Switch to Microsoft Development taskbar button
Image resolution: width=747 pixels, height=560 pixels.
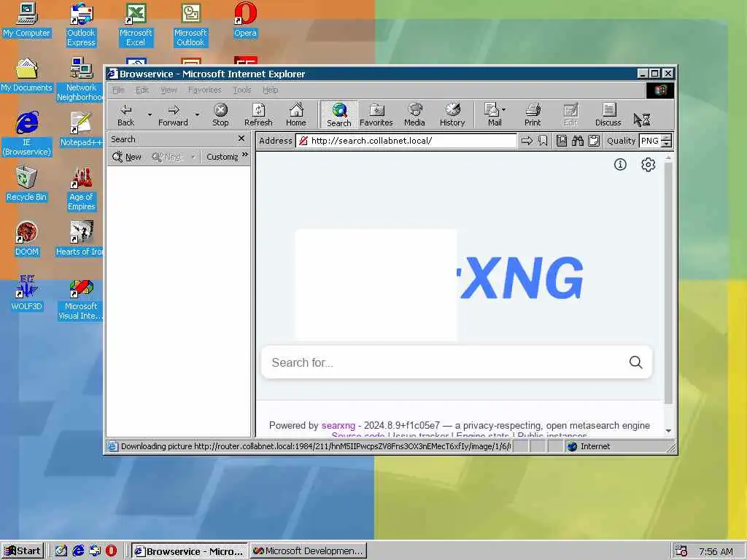coord(309,551)
